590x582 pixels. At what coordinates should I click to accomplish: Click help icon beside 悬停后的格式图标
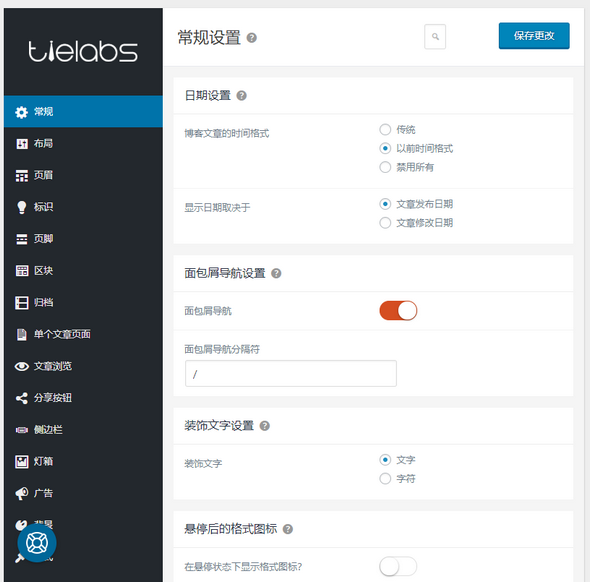(288, 529)
